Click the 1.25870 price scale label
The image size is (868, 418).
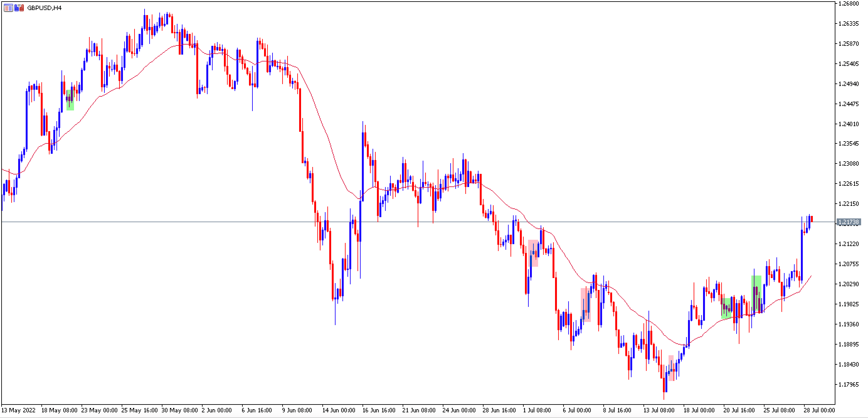[849, 44]
